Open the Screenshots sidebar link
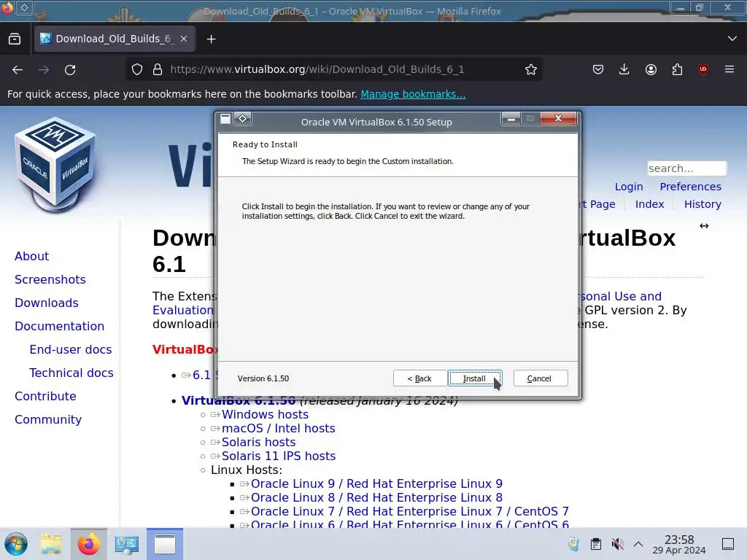Viewport: 747px width, 560px height. pyautogui.click(x=50, y=279)
